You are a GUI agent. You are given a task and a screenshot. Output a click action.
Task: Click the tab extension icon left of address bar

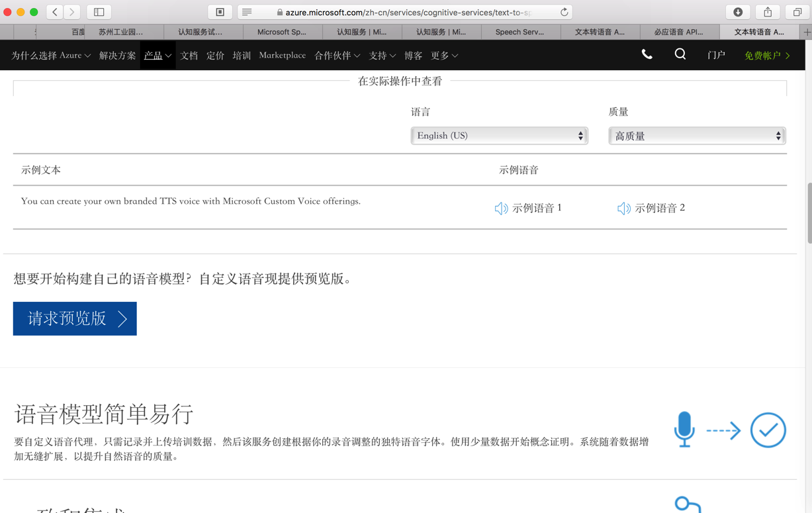pyautogui.click(x=220, y=12)
